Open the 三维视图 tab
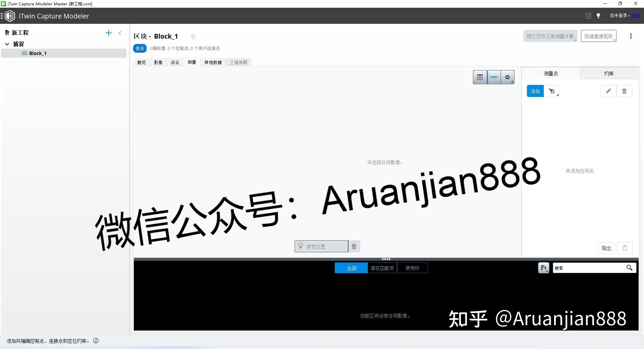This screenshot has width=644, height=349. pos(238,62)
